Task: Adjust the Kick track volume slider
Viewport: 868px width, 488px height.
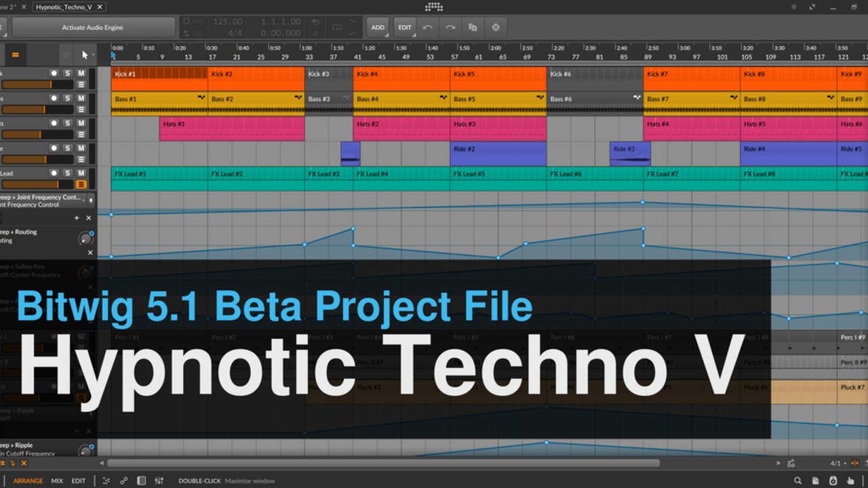Action: (37, 85)
